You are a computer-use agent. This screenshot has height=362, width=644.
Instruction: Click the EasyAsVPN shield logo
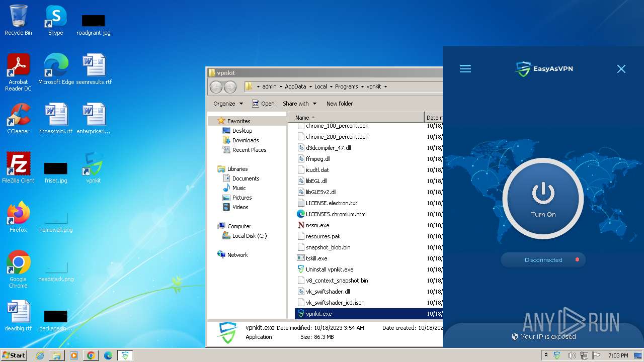[523, 69]
